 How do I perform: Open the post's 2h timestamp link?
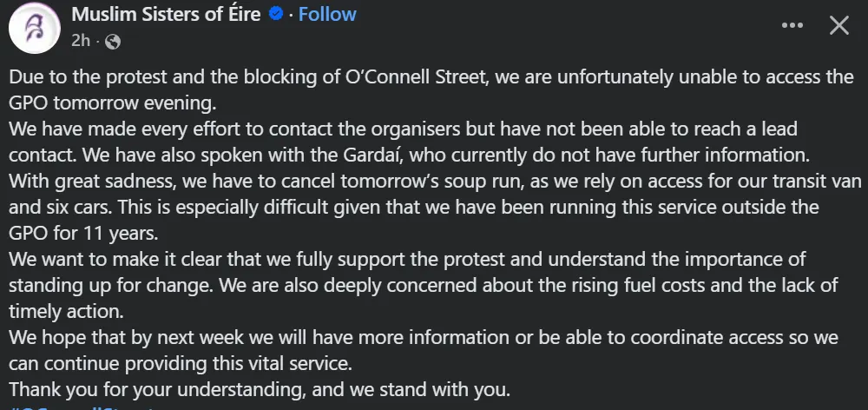[80, 40]
